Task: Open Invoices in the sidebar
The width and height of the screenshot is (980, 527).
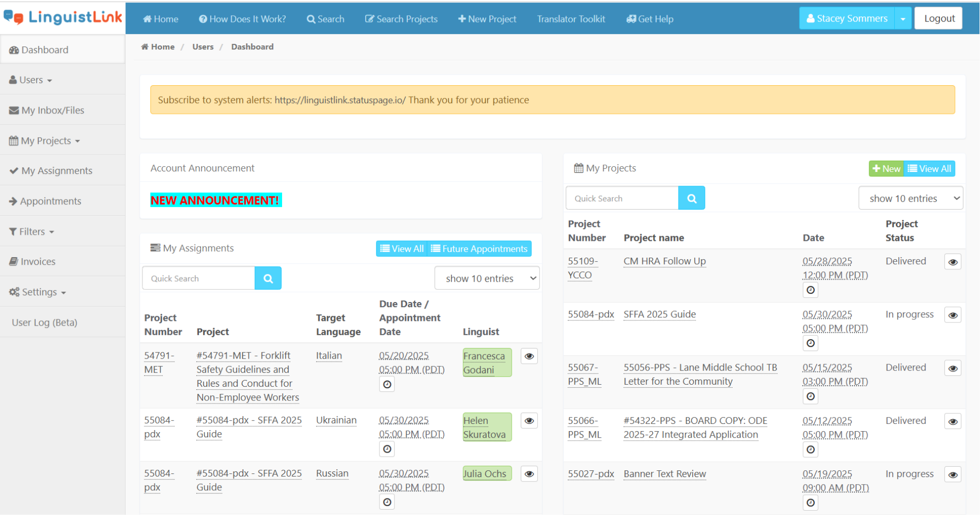Action: coord(62,262)
